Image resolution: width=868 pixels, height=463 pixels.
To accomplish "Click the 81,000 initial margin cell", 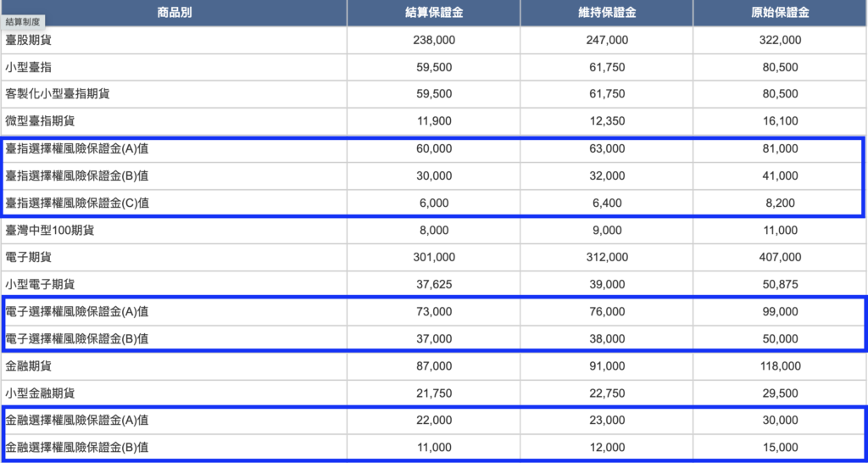I will pos(780,149).
